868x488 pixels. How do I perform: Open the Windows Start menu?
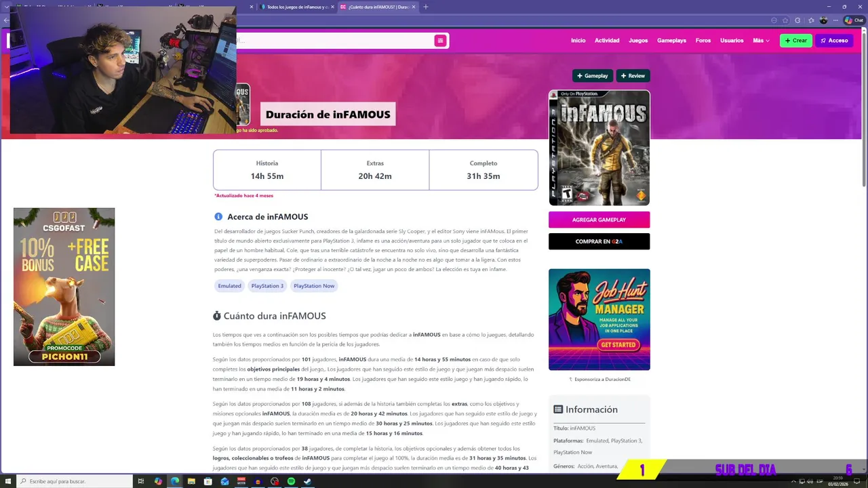(x=7, y=481)
